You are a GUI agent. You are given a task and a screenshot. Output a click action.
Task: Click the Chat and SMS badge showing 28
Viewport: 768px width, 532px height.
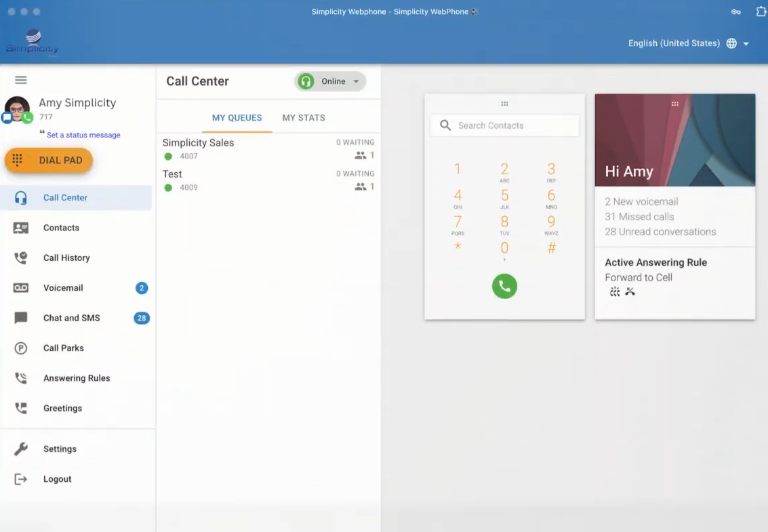(142, 318)
